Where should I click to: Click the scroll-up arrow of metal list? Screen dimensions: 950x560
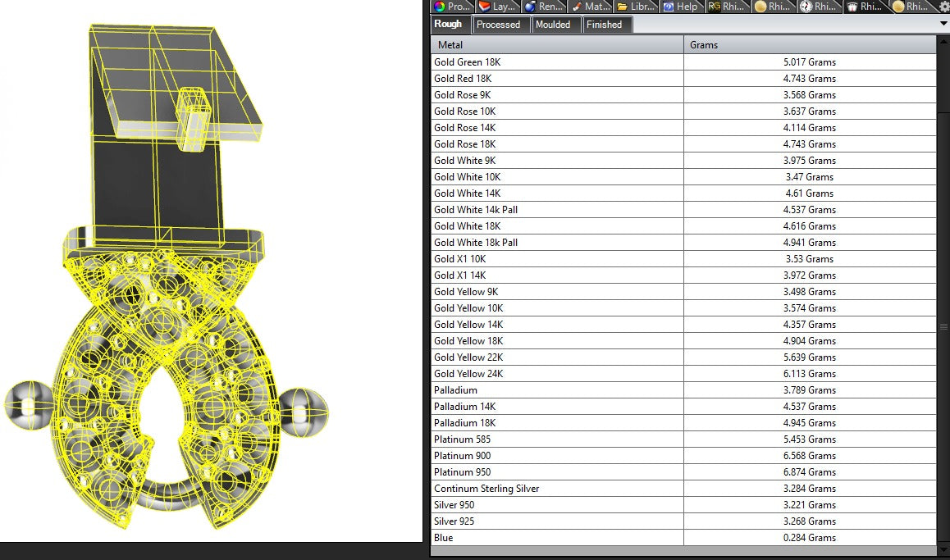(x=943, y=41)
